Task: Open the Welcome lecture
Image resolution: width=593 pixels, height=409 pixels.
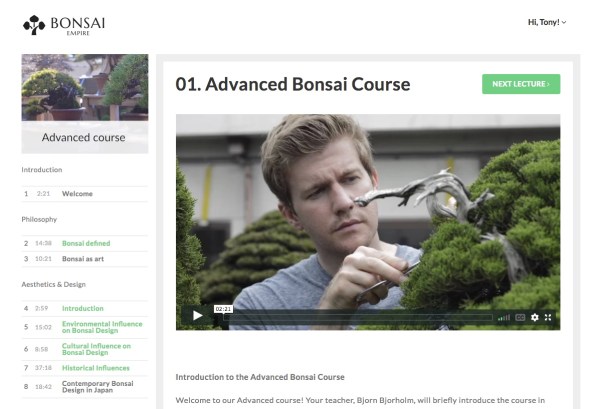Action: pos(85,194)
